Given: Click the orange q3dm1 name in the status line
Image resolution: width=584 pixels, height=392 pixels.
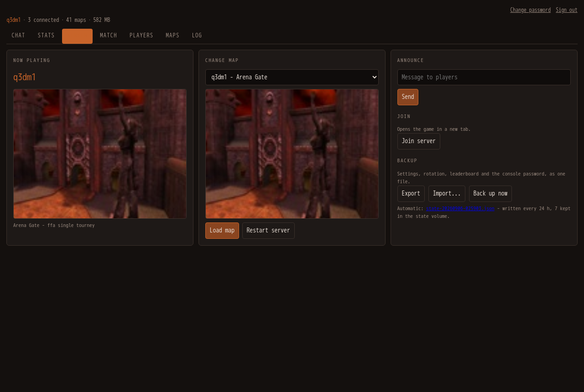Looking at the screenshot, I should tap(14, 20).
